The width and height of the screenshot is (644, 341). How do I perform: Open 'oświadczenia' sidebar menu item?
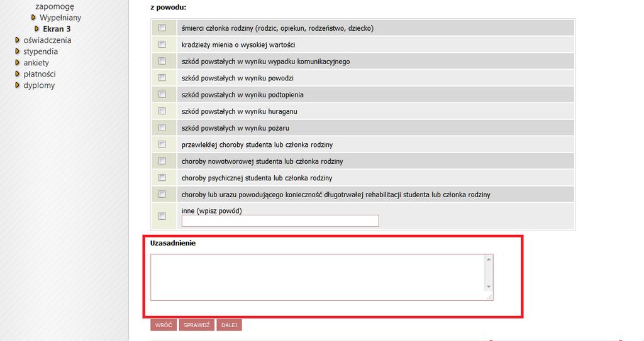pyautogui.click(x=47, y=40)
